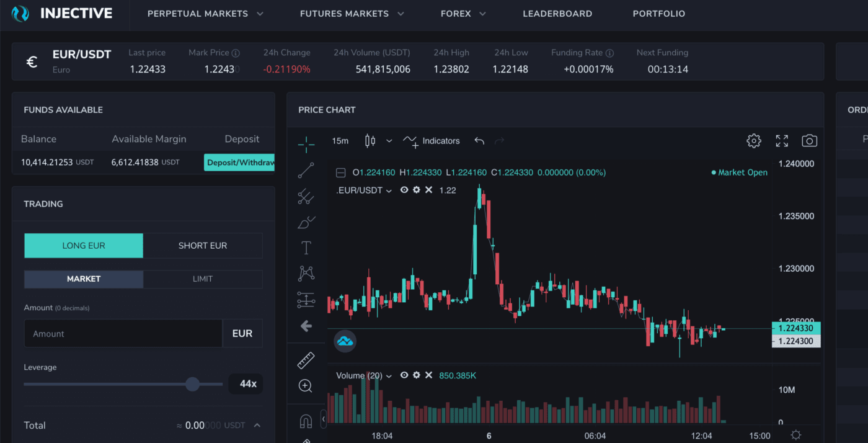The width and height of the screenshot is (868, 443).
Task: Select the crosshair cursor tool
Action: pos(306,145)
